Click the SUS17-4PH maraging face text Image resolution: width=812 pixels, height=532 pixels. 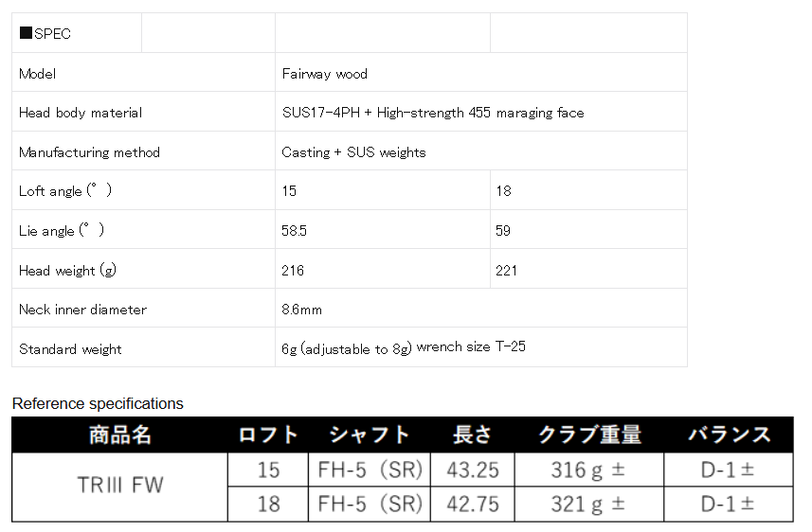coord(433,113)
